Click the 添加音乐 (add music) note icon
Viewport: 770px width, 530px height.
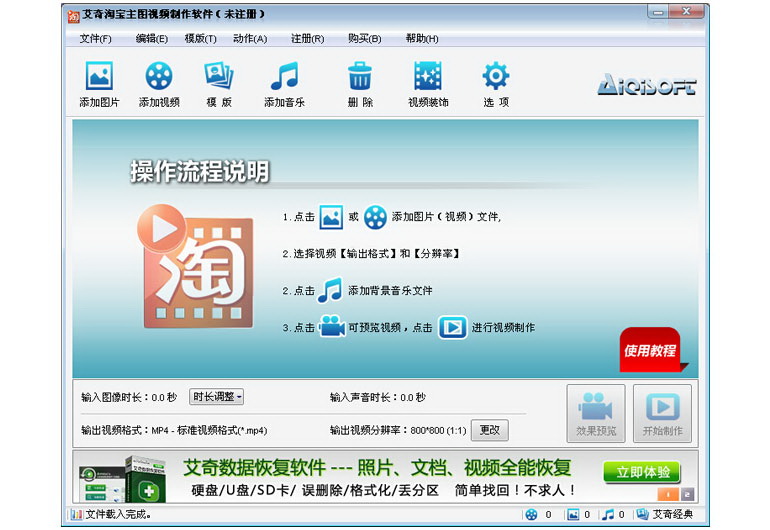(x=284, y=76)
